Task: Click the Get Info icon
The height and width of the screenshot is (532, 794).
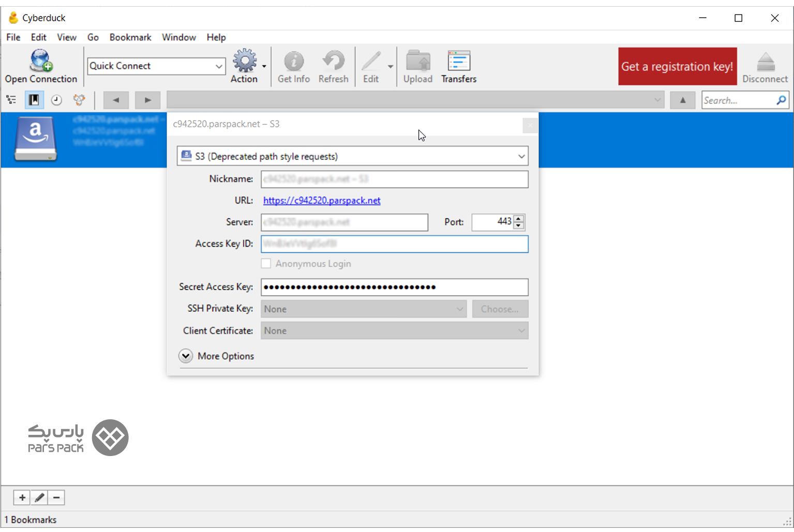Action: 293,62
